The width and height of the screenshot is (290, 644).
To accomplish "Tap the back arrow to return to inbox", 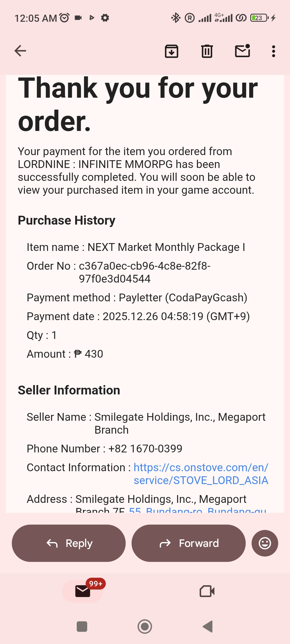I will tap(20, 51).
